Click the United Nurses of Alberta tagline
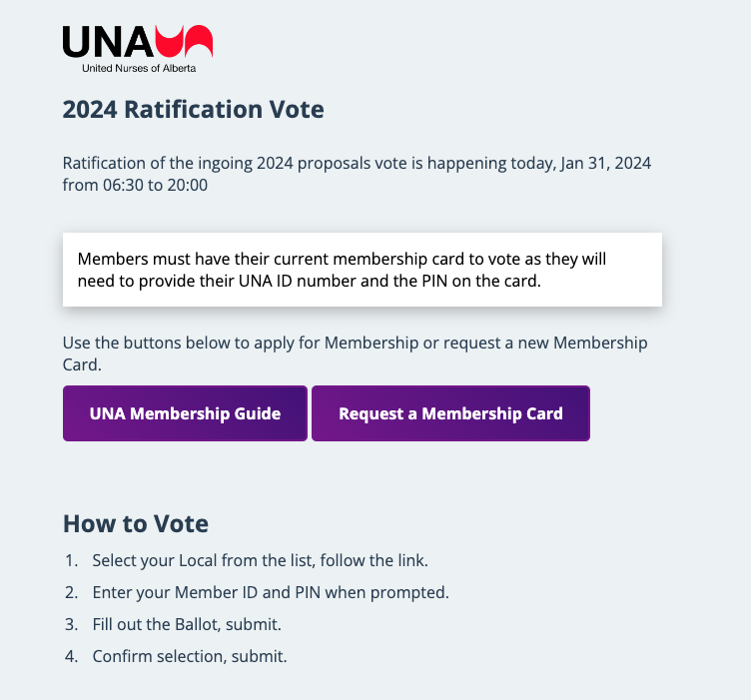 (139, 68)
